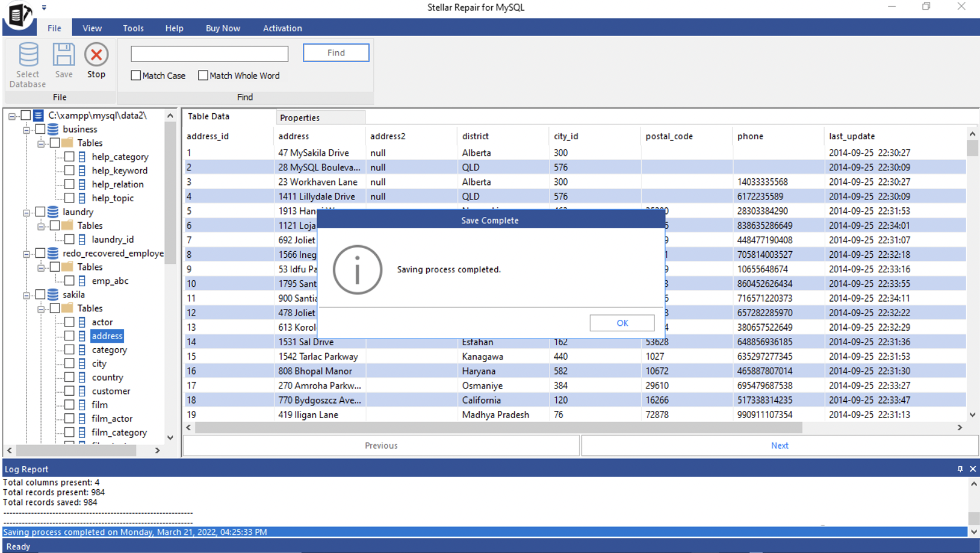Click the pin icon on Log Report panel
The width and height of the screenshot is (980, 553).
click(x=960, y=469)
